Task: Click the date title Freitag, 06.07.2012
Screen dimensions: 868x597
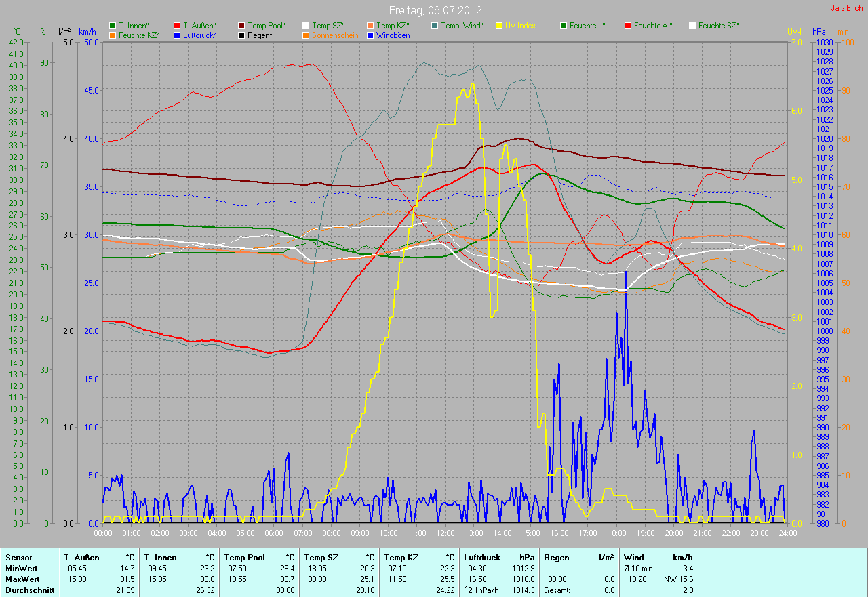Action: [x=434, y=10]
